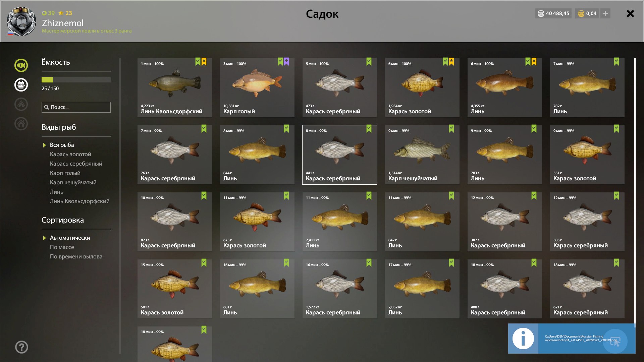
Task: Filter fish by Линь Квольсдорфский
Action: [79, 201]
